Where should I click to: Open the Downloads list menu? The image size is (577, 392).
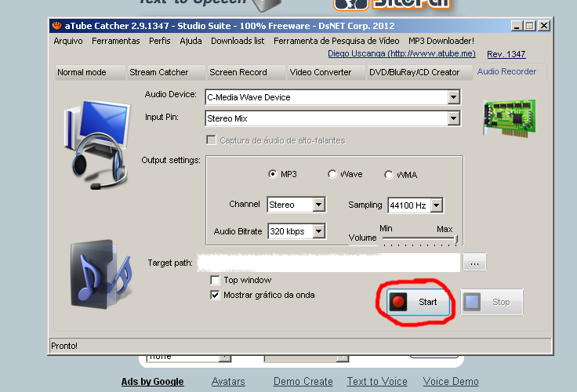(238, 41)
